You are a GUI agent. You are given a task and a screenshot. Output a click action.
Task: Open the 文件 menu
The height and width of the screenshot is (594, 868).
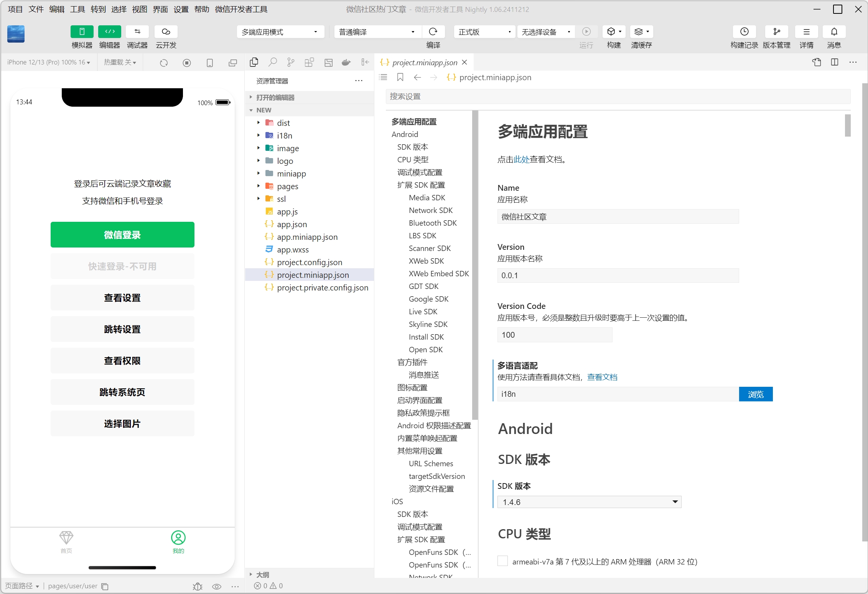point(36,9)
